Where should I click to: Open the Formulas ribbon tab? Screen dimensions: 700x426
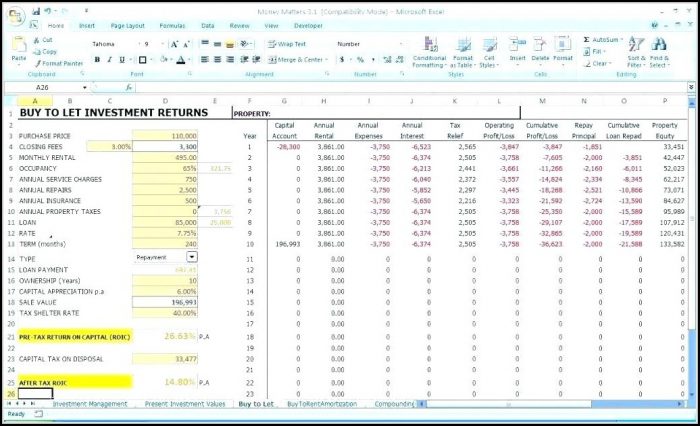pos(172,26)
